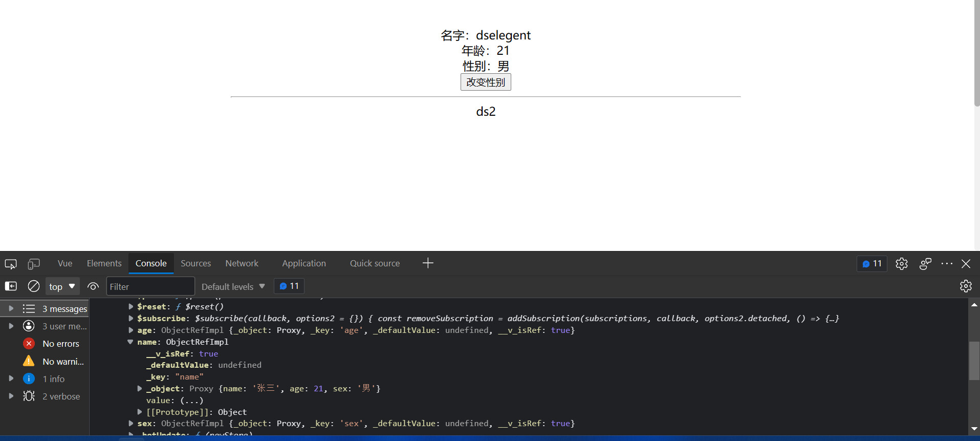Viewport: 980px width, 441px height.
Task: Click the console scrollbar down arrow
Action: 974,429
